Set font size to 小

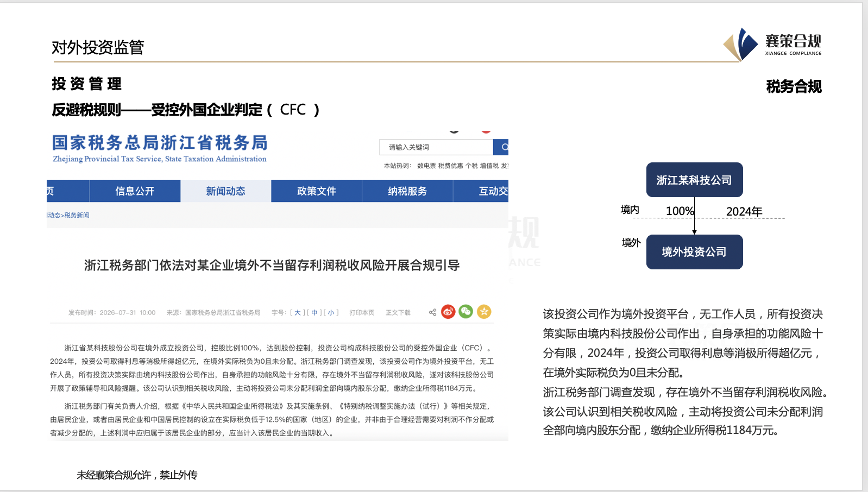point(331,313)
